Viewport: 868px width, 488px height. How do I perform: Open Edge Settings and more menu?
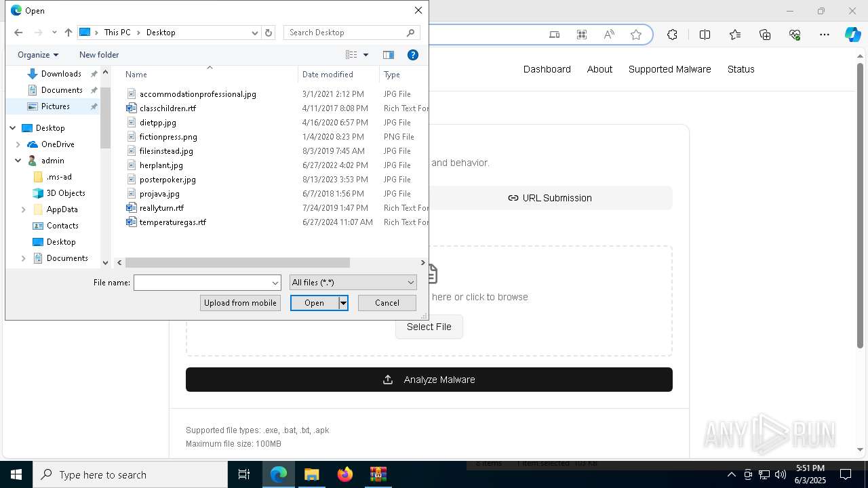point(825,35)
